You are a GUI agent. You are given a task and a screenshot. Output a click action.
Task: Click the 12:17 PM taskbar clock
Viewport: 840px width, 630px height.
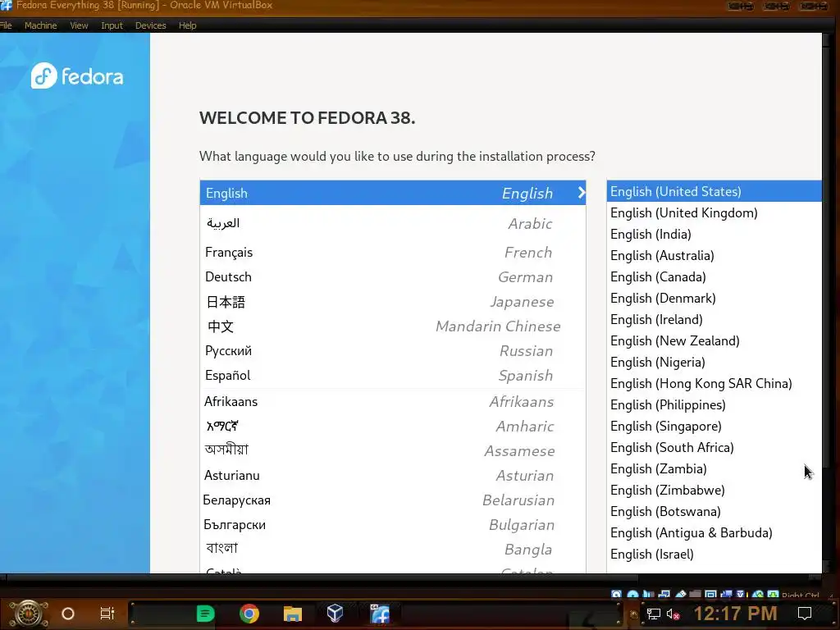coord(736,614)
